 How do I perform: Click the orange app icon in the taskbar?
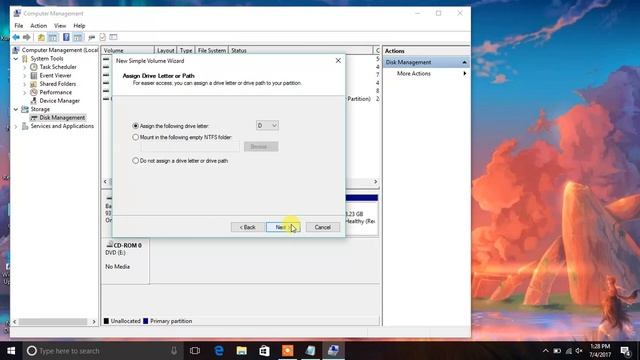287,350
